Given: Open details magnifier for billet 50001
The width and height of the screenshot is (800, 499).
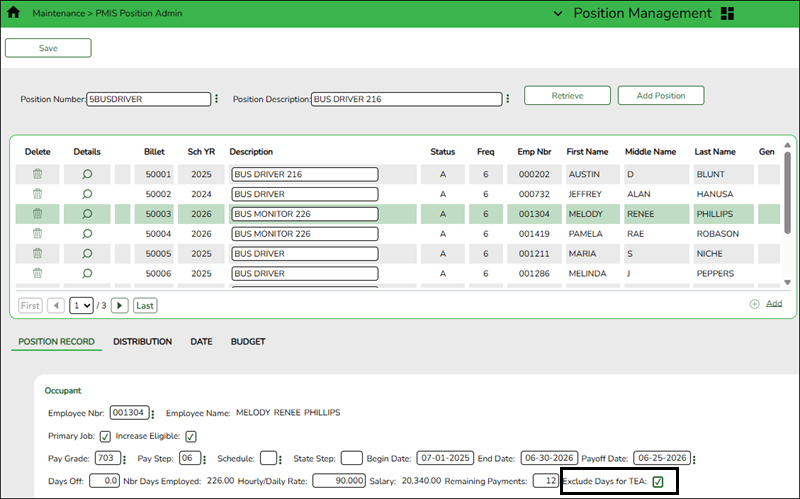Looking at the screenshot, I should (x=87, y=174).
